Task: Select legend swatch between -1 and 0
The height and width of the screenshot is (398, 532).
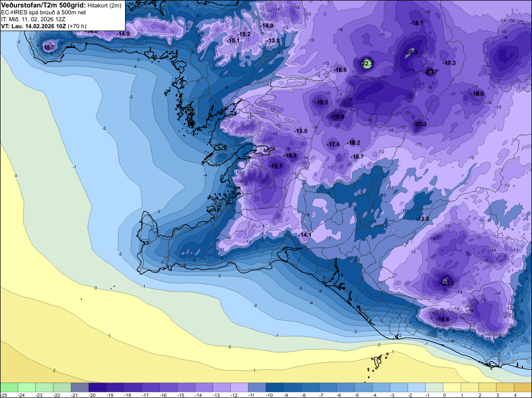Action: tap(434, 387)
